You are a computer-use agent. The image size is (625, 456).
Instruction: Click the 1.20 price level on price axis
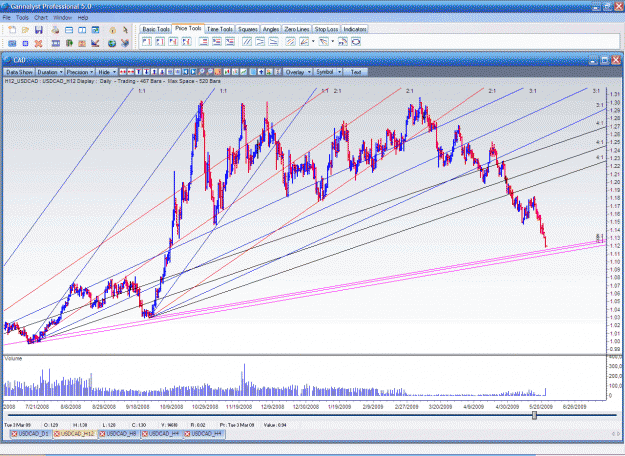[615, 182]
